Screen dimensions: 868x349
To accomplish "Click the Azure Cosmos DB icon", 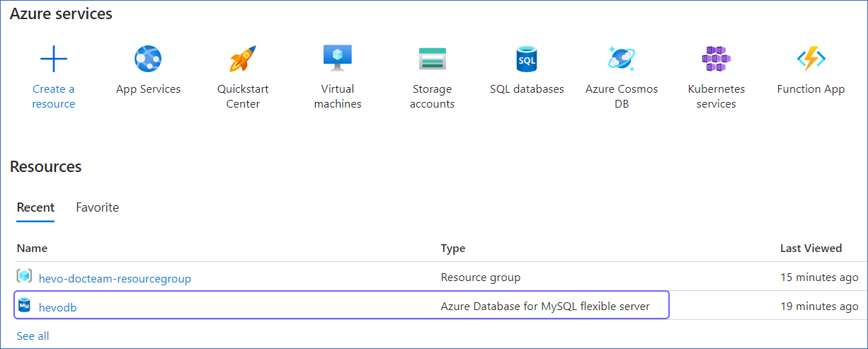I will click(x=622, y=59).
